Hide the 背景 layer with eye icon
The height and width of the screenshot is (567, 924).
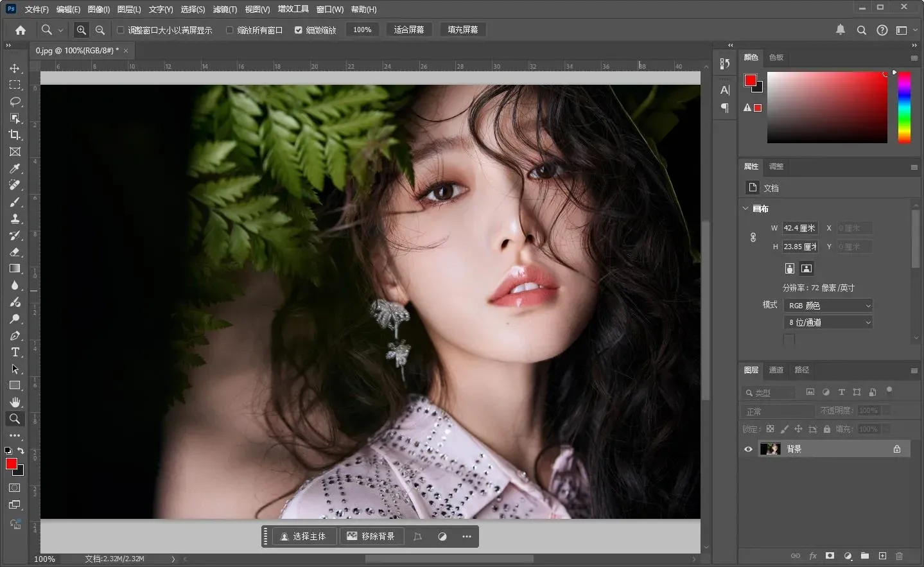(748, 449)
